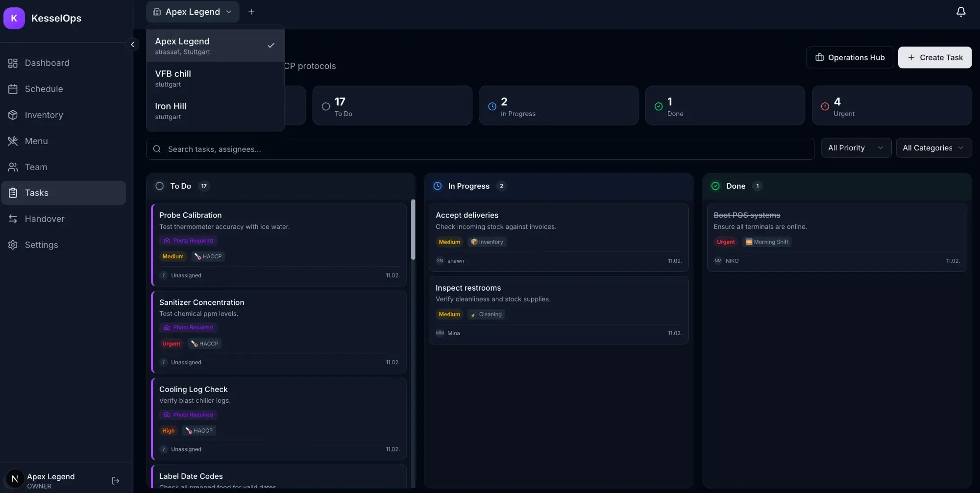Select the Schedule calendar icon
Image resolution: width=980 pixels, height=493 pixels.
pyautogui.click(x=13, y=89)
